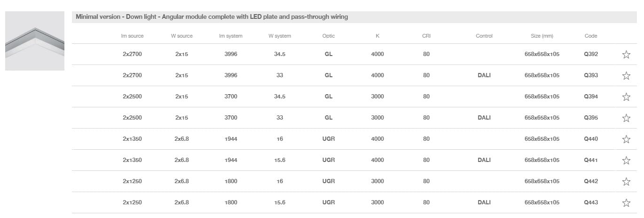Viewport: 644px width, 218px height.
Task: Click the Optic column header
Action: pos(329,36)
